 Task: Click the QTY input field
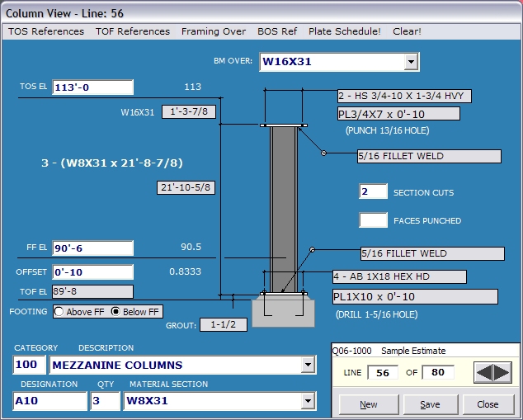pos(105,401)
